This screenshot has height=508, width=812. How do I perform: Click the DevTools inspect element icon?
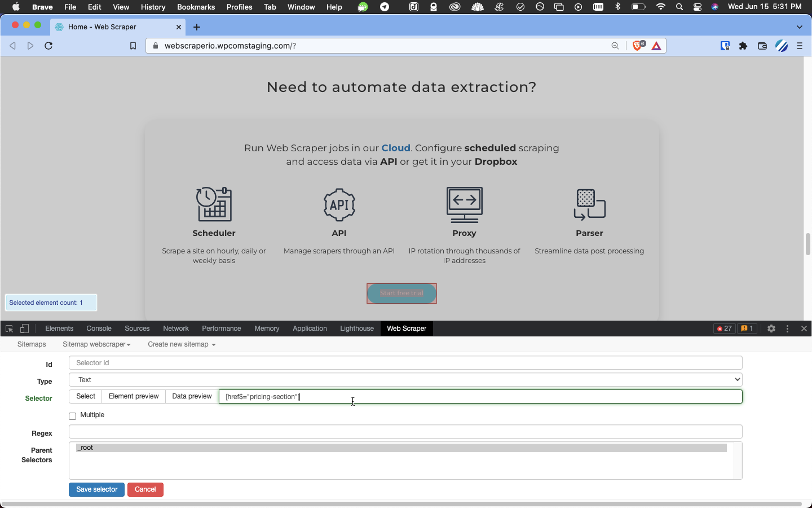coord(9,329)
